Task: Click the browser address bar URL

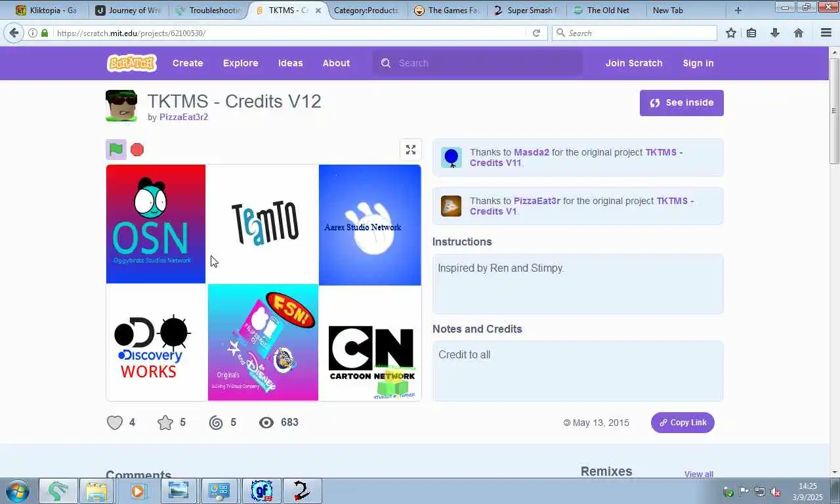Action: [x=289, y=33]
